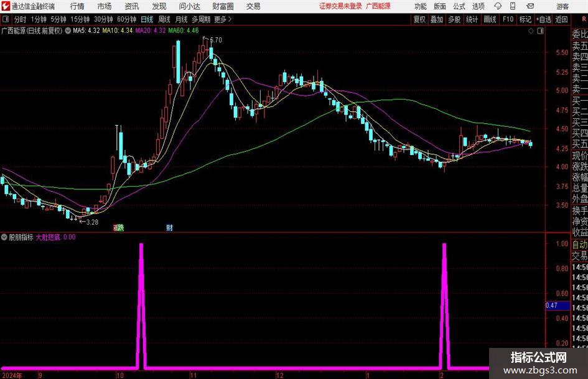Open the 版面 menu
Viewport: 588px width, 379px height.
pos(440,6)
